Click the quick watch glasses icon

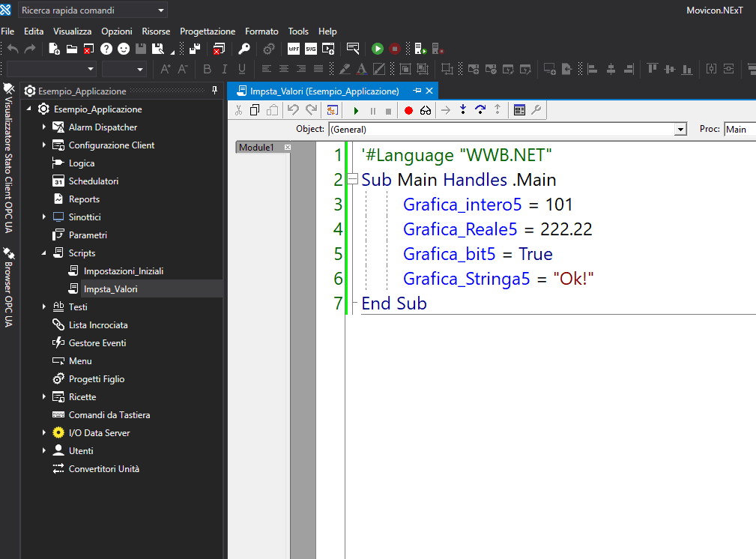[x=426, y=111]
